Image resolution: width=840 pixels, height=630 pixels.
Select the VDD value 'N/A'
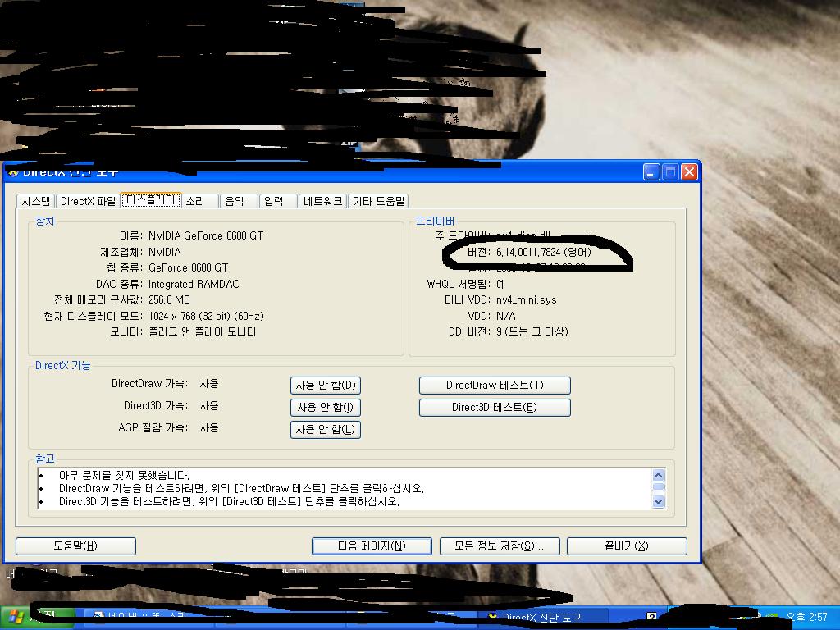pos(505,316)
